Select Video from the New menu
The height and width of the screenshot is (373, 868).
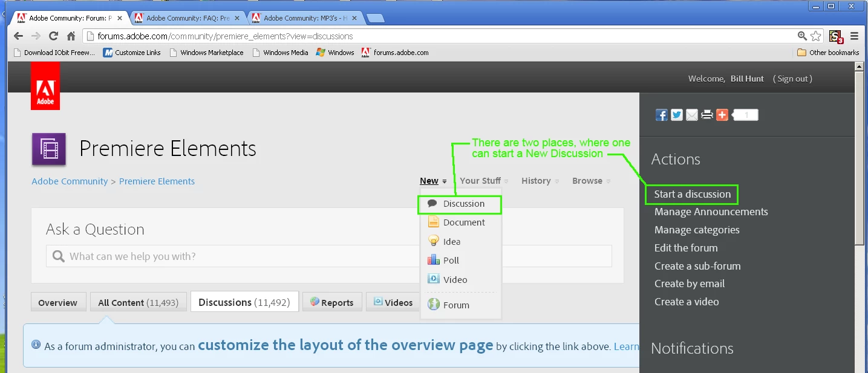[460, 280]
